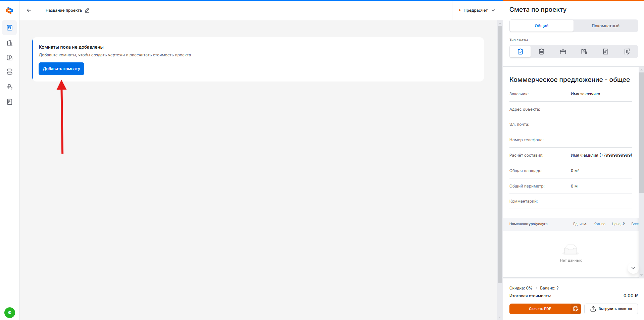This screenshot has width=644, height=320.
Task: Click the Скачать PDF button
Action: click(x=540, y=309)
